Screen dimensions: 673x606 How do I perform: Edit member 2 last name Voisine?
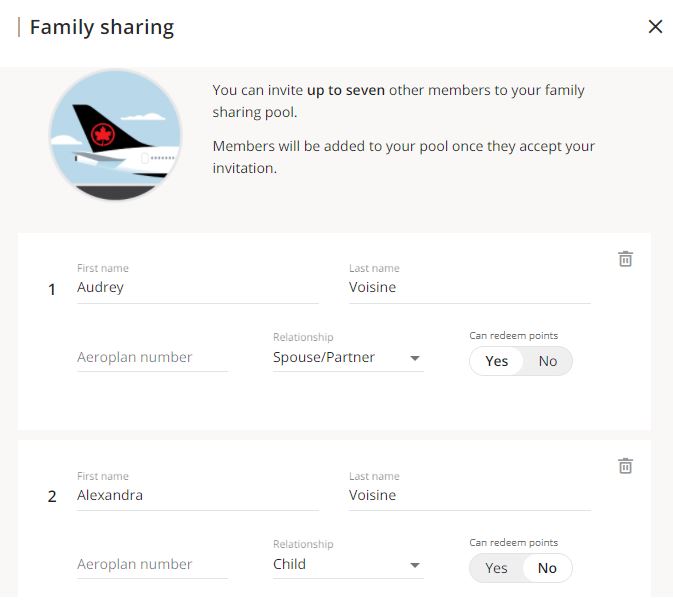click(x=468, y=495)
